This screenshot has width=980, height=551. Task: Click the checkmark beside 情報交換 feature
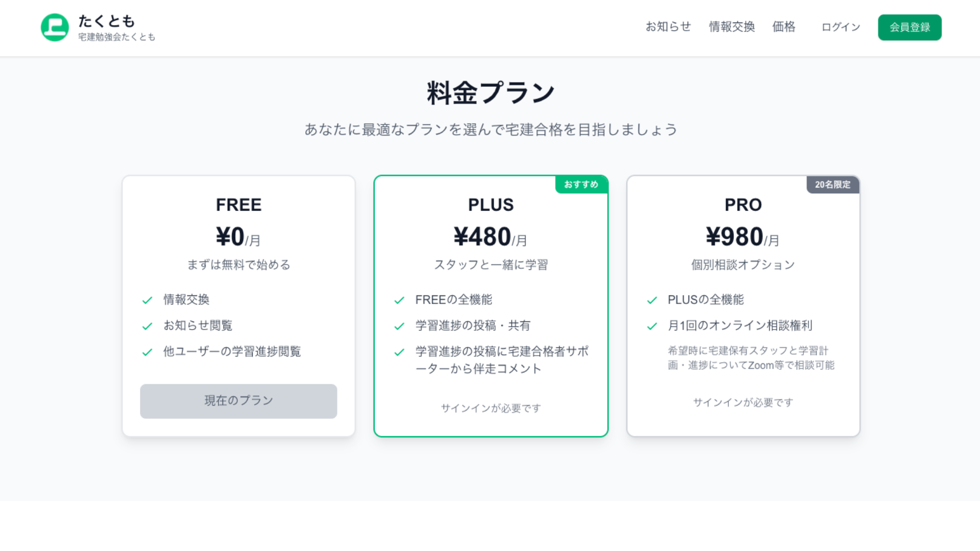[148, 300]
